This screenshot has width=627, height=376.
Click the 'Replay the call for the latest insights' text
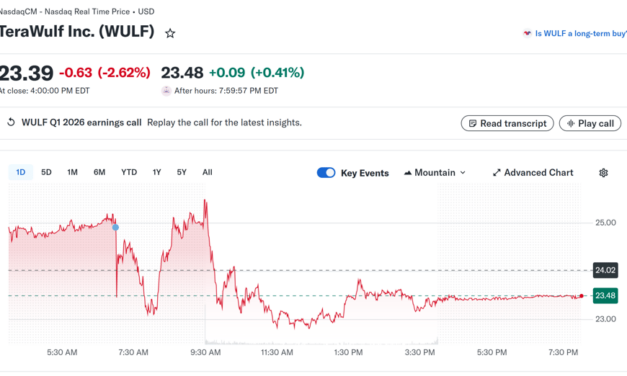tap(224, 122)
